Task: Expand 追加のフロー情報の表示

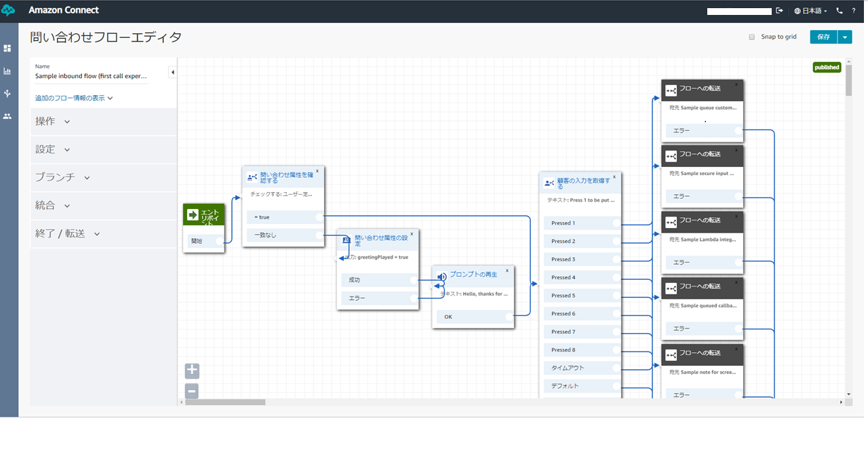Action: point(74,98)
